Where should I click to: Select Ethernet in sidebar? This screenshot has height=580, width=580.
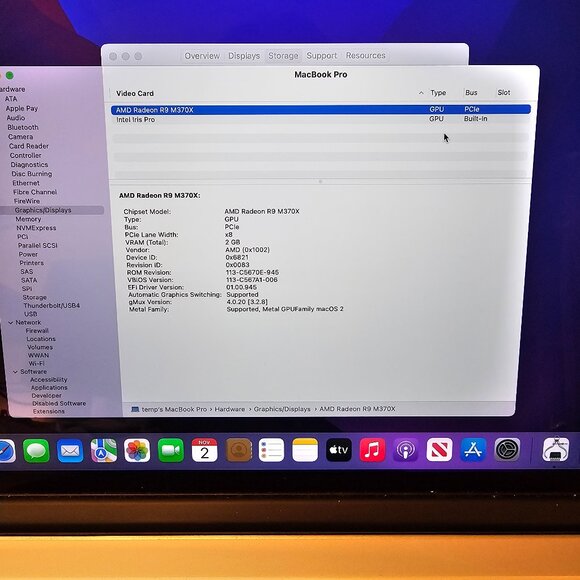click(x=26, y=183)
